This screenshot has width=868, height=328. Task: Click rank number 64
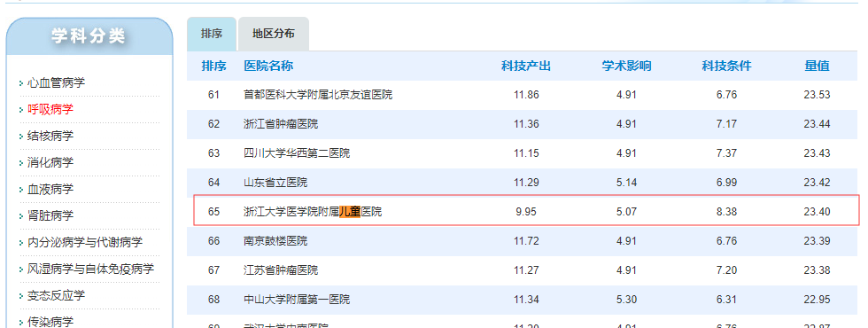click(x=213, y=183)
